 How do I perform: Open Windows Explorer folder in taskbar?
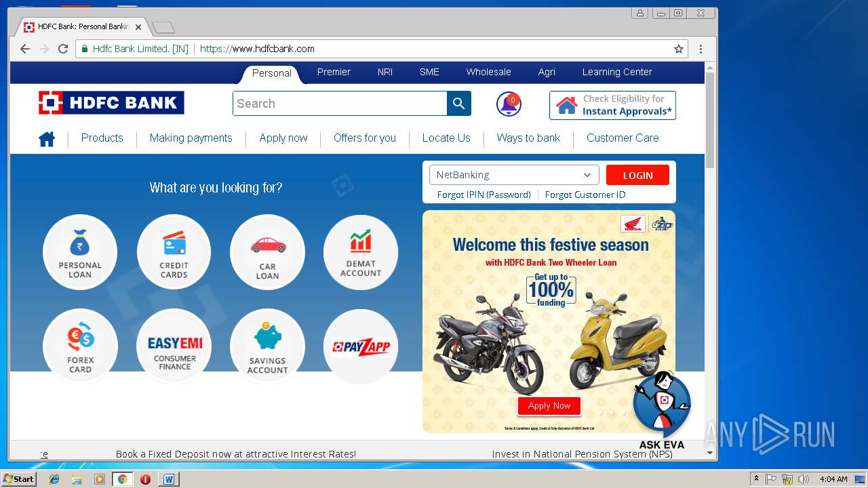point(77,479)
